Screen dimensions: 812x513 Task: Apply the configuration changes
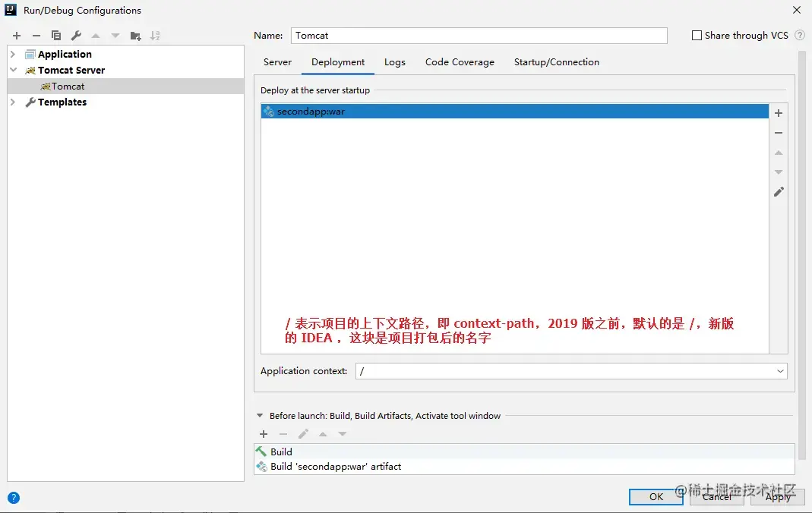click(x=778, y=497)
